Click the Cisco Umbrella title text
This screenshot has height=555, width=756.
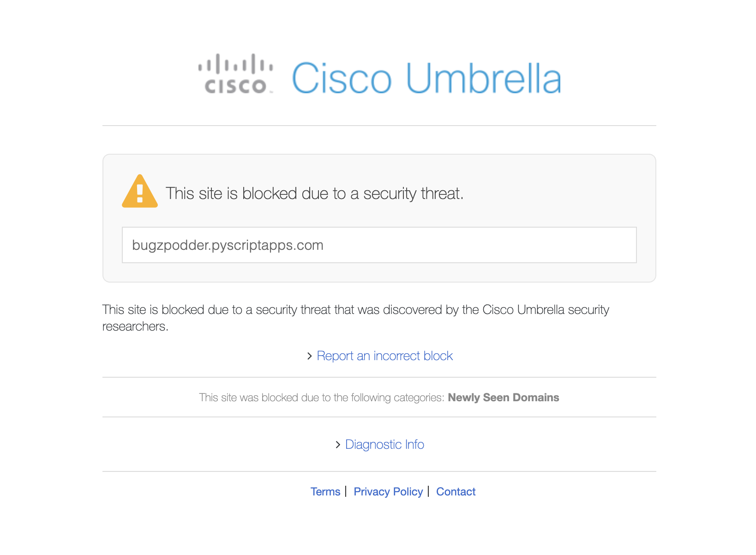(426, 78)
